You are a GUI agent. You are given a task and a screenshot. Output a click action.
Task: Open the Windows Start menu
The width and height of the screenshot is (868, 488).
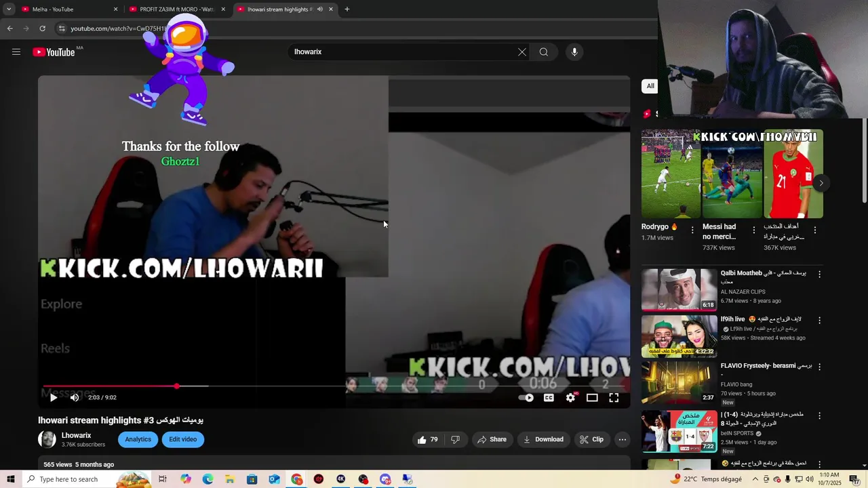[11, 479]
